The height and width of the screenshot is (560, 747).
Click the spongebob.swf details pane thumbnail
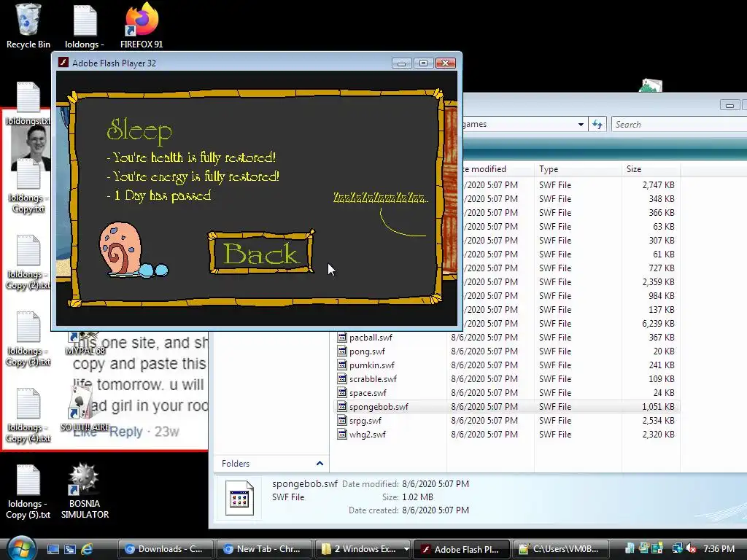(239, 498)
